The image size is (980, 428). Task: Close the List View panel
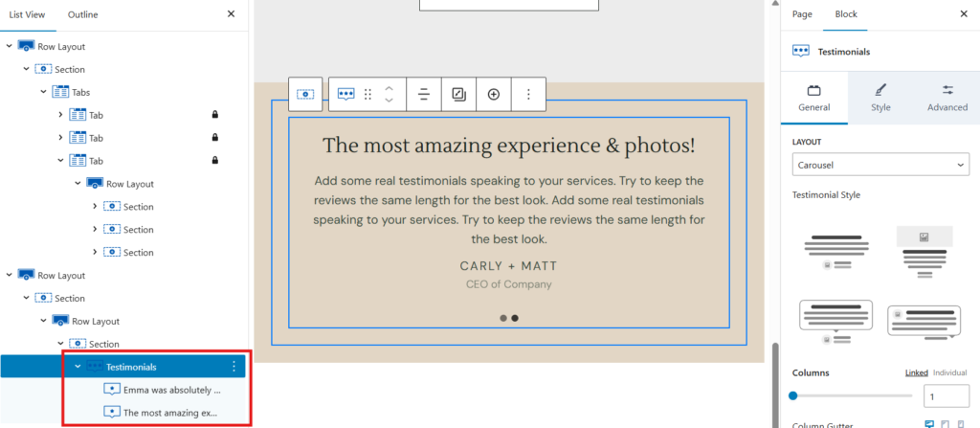[x=232, y=13]
